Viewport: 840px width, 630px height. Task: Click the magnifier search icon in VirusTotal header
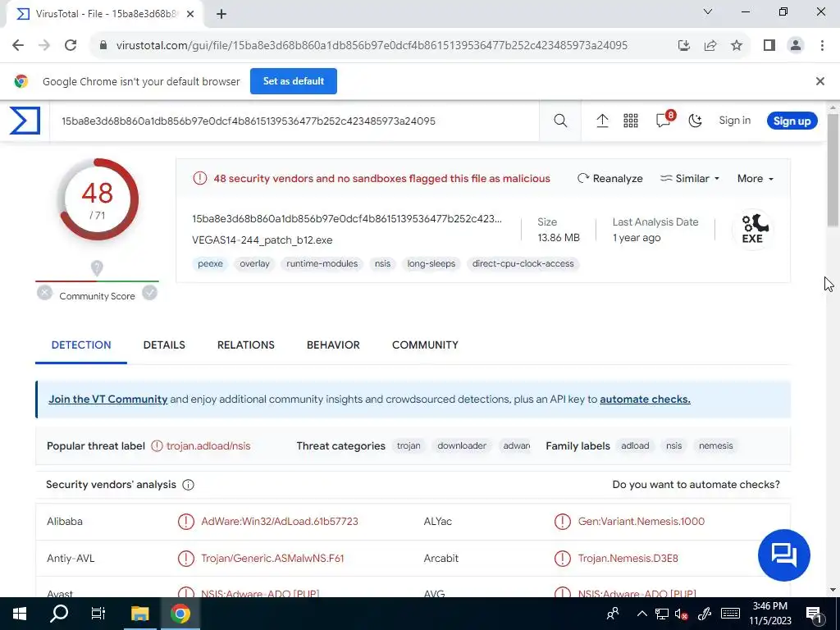coord(560,121)
